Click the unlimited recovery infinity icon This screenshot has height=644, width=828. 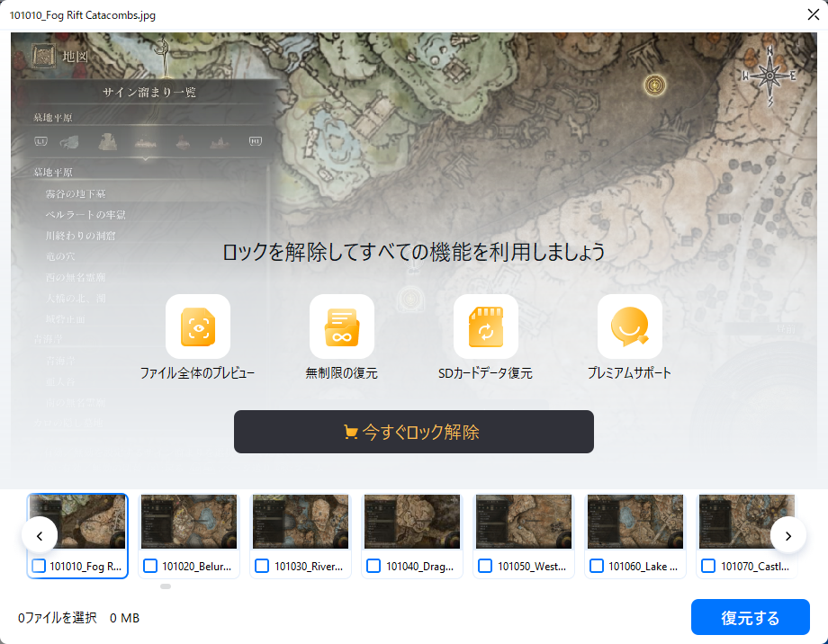point(342,326)
